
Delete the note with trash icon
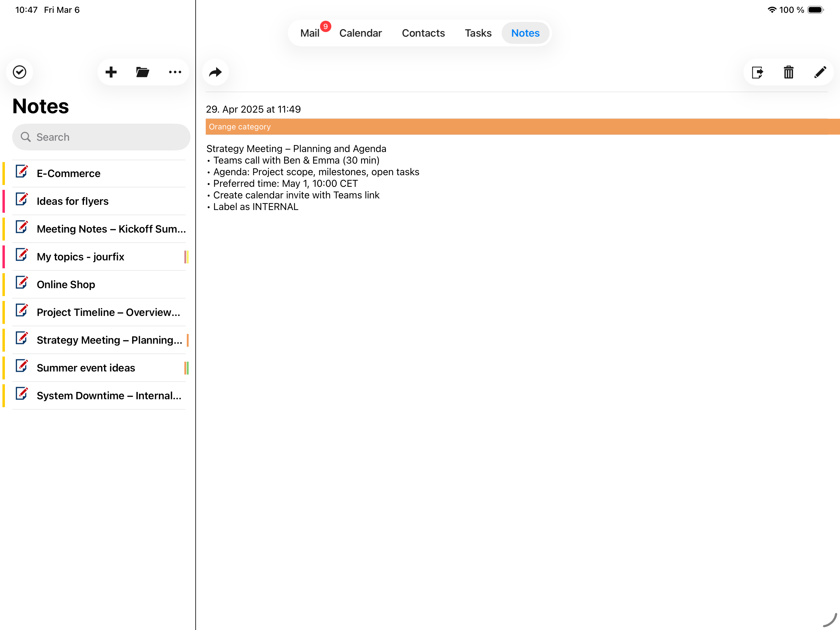pos(789,72)
